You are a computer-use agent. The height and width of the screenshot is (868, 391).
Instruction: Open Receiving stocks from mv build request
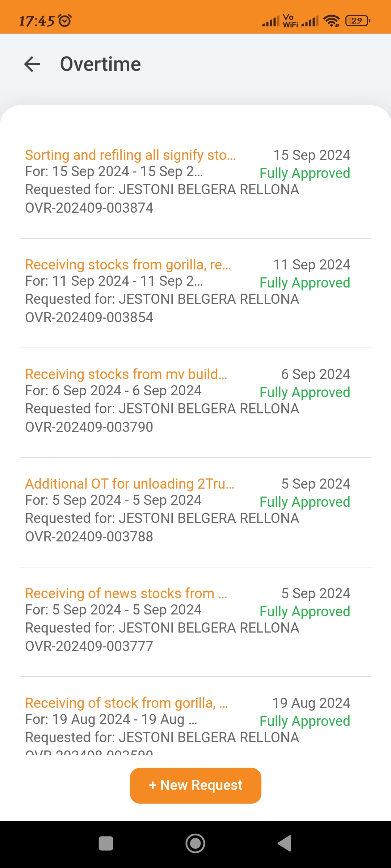[126, 374]
